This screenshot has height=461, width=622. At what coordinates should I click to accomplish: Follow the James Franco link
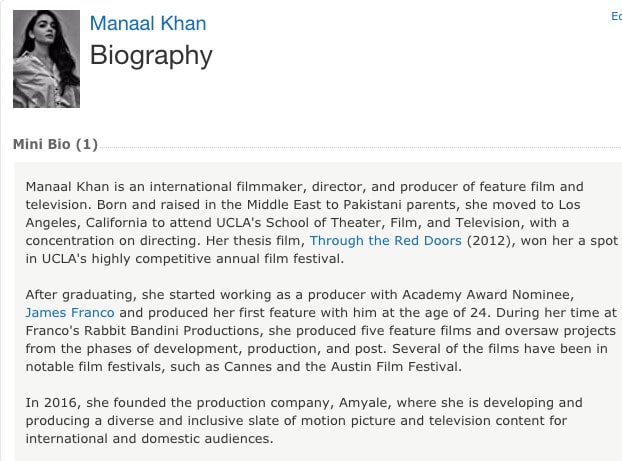[x=70, y=313]
